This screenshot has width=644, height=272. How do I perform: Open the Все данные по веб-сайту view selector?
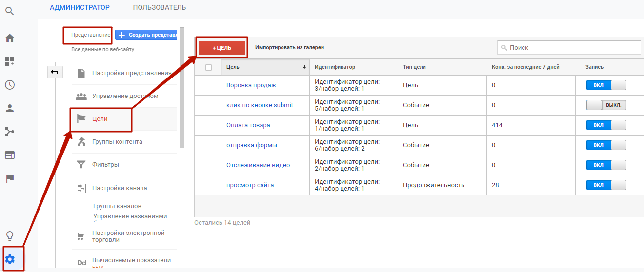point(102,49)
